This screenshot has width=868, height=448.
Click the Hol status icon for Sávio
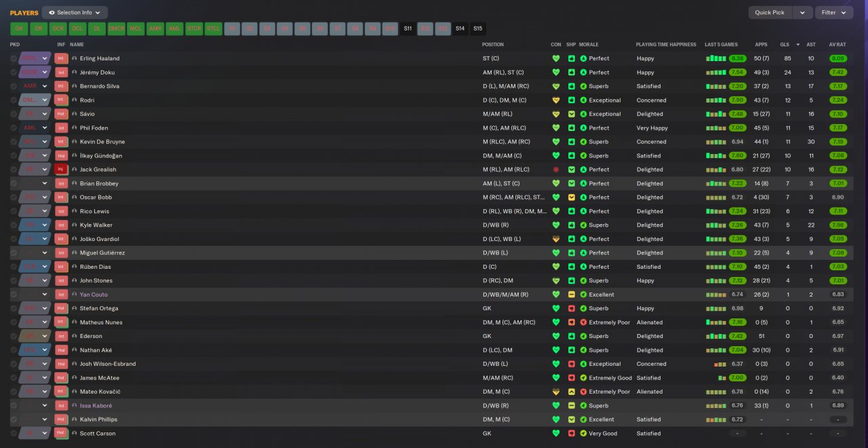pyautogui.click(x=62, y=114)
